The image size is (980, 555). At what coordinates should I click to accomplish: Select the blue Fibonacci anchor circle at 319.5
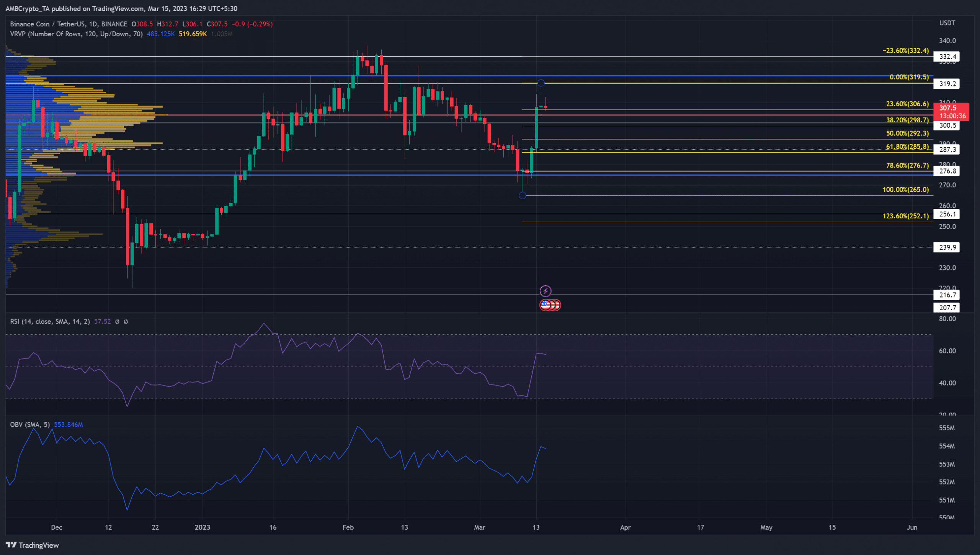(x=541, y=83)
